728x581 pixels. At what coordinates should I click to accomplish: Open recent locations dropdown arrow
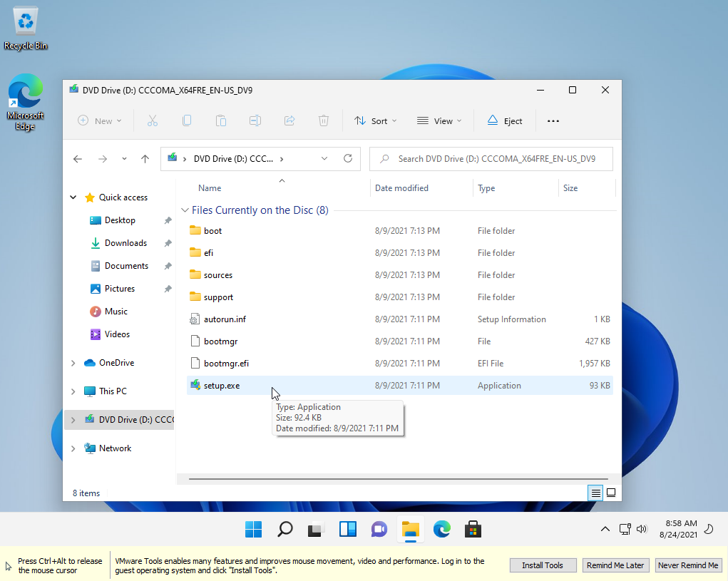coord(124,159)
